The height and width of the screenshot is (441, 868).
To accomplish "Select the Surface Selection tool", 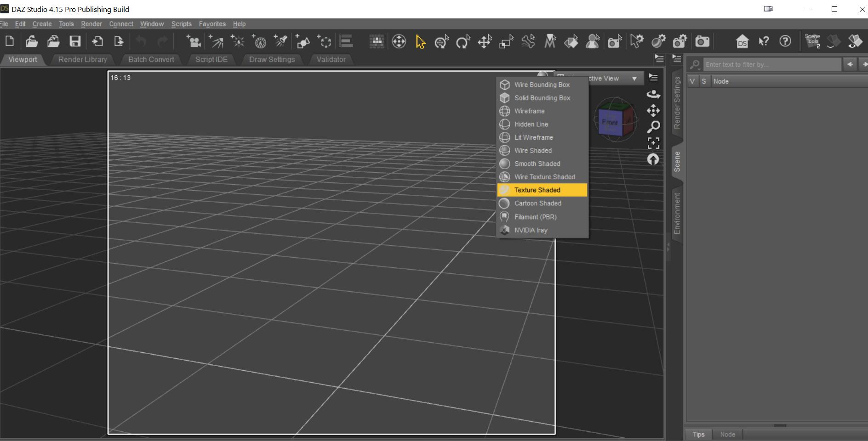I will (x=571, y=42).
